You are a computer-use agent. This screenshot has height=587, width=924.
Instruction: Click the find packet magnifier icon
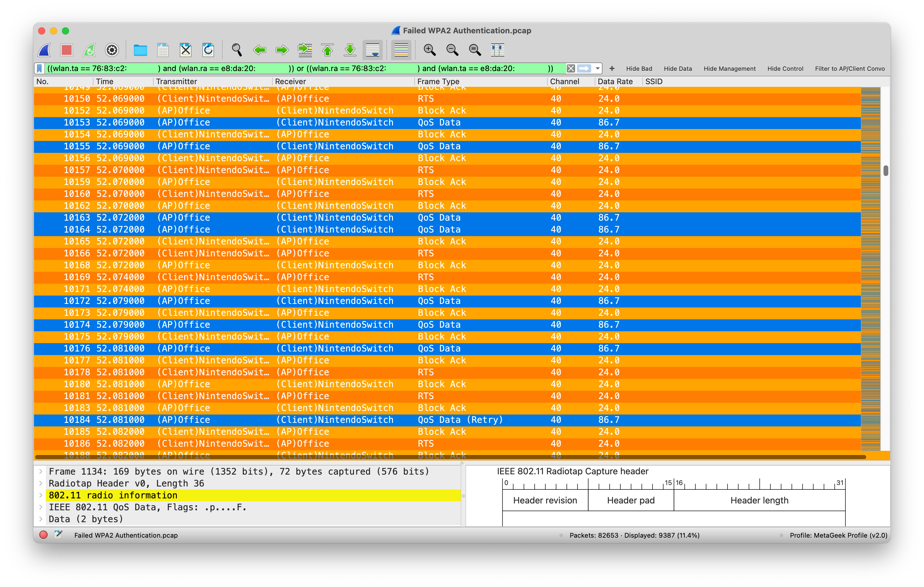pos(236,50)
